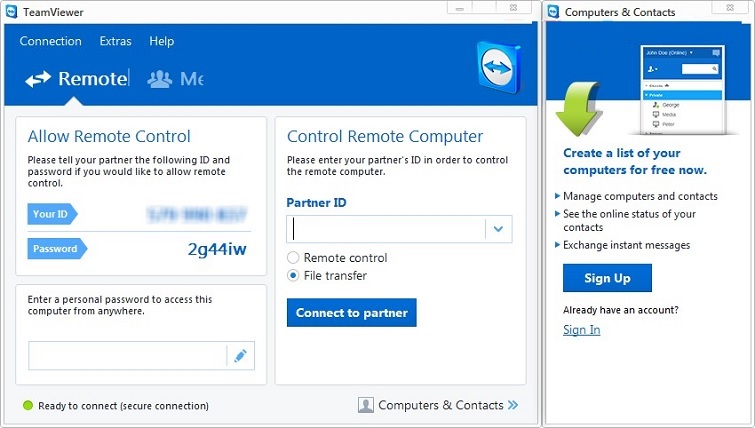Click the TeamViewer title bar icon
Viewport: 755px width, 428px height.
click(12, 12)
